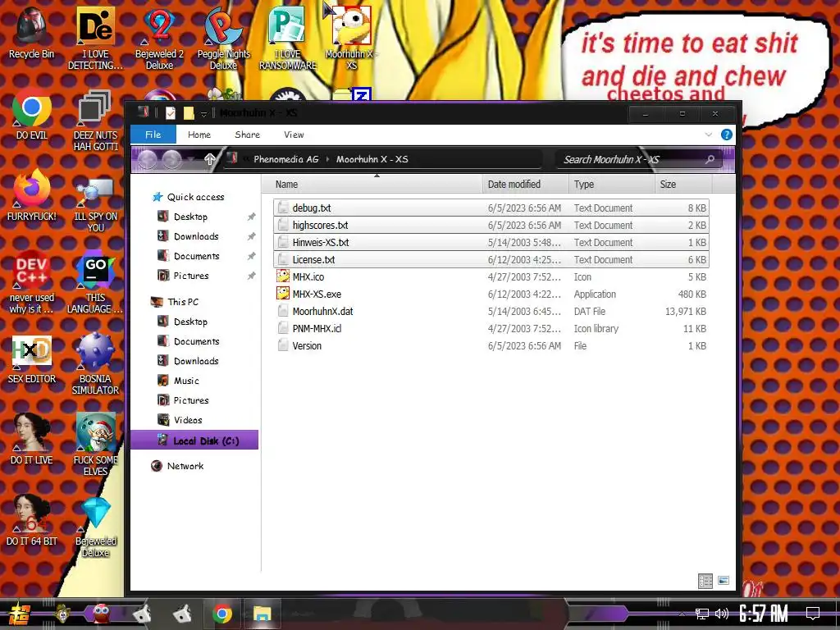
Task: Open the Moorhuhn X - XS desktop shortcut
Action: tap(351, 38)
